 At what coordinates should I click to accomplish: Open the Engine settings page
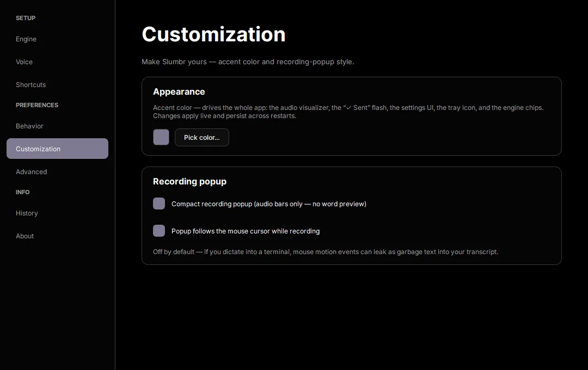(x=57, y=39)
